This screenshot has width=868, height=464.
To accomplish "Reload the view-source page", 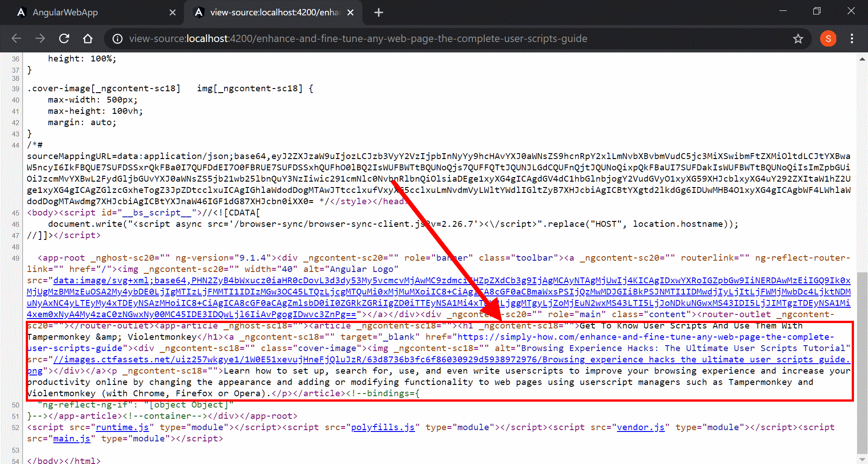I will [x=64, y=39].
